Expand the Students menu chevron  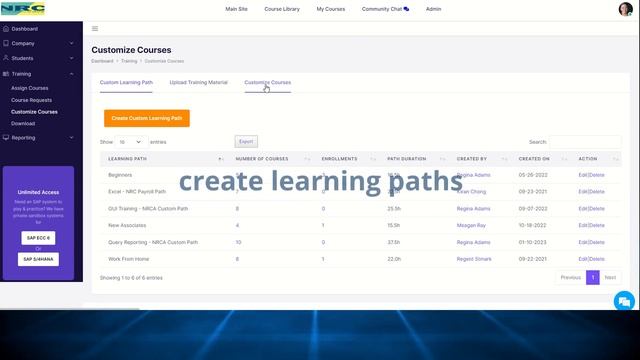(71, 58)
